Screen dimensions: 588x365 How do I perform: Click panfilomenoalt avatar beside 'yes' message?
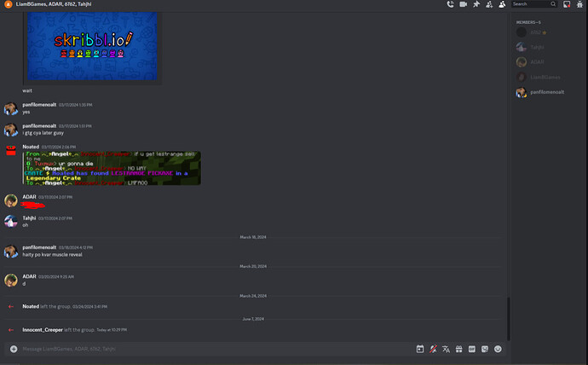11,109
